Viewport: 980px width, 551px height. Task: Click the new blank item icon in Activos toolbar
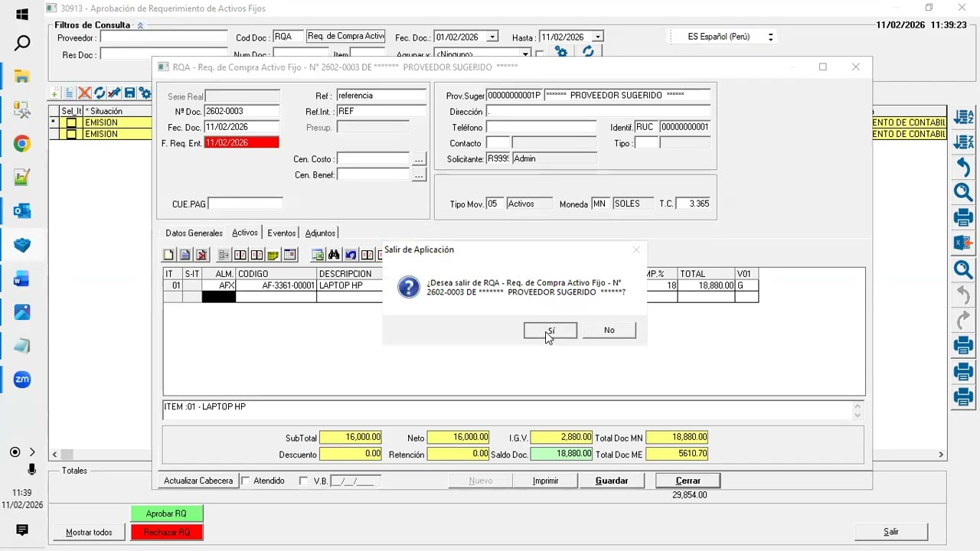pos(169,255)
